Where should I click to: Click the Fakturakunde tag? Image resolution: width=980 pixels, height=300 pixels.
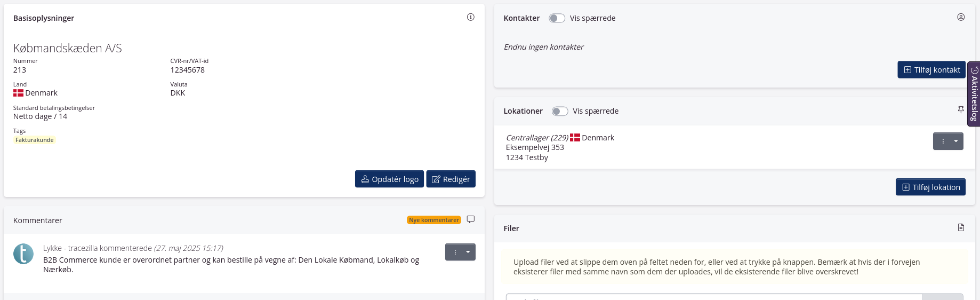[35, 140]
